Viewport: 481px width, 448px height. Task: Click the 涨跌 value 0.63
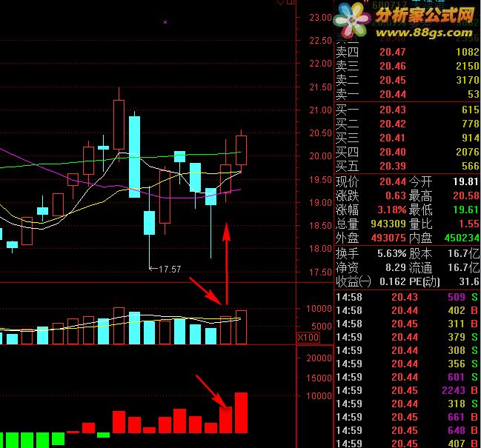396,195
